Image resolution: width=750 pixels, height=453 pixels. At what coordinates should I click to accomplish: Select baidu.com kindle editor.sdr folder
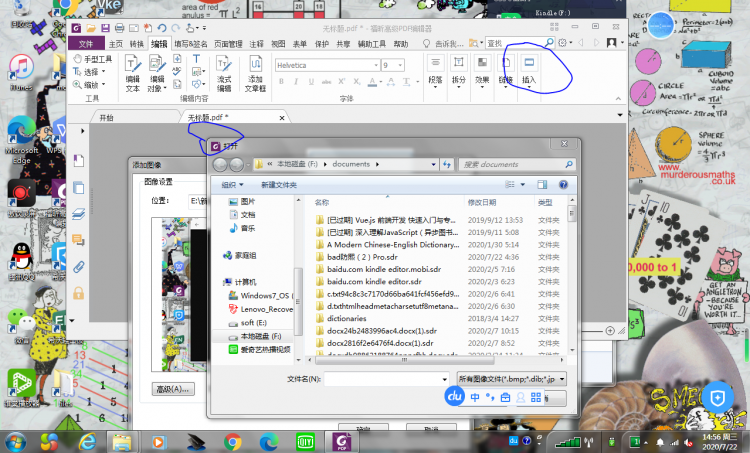(374, 282)
